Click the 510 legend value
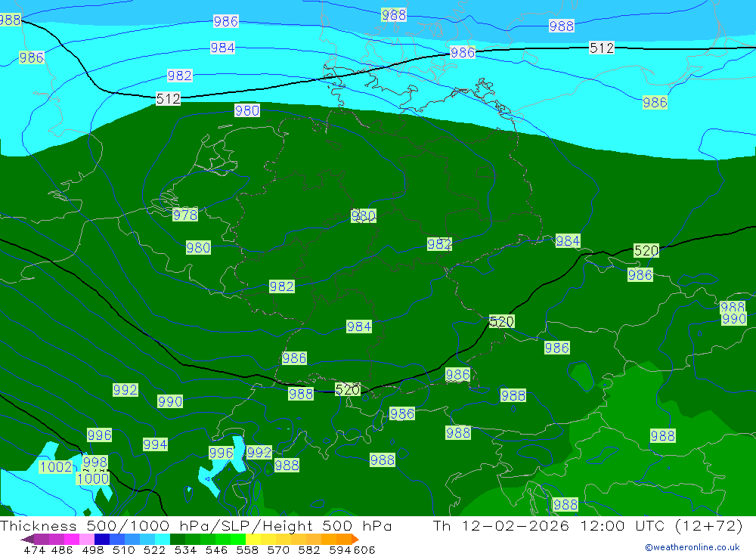 [123, 549]
